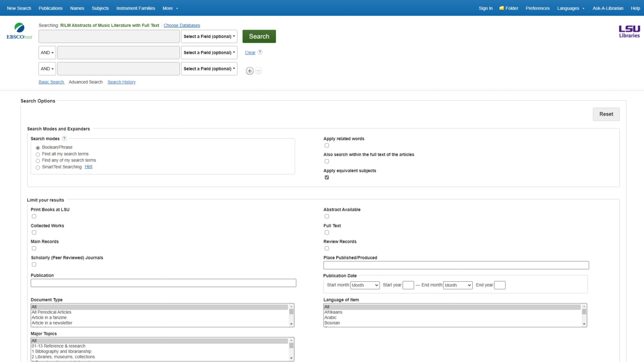644x362 pixels.
Task: Switch to the Names navigation tab
Action: [76, 8]
